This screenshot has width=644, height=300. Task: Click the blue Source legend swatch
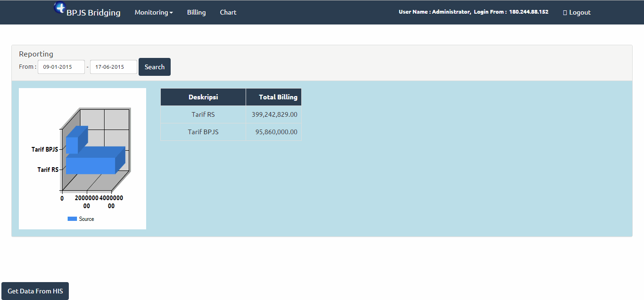tap(72, 219)
